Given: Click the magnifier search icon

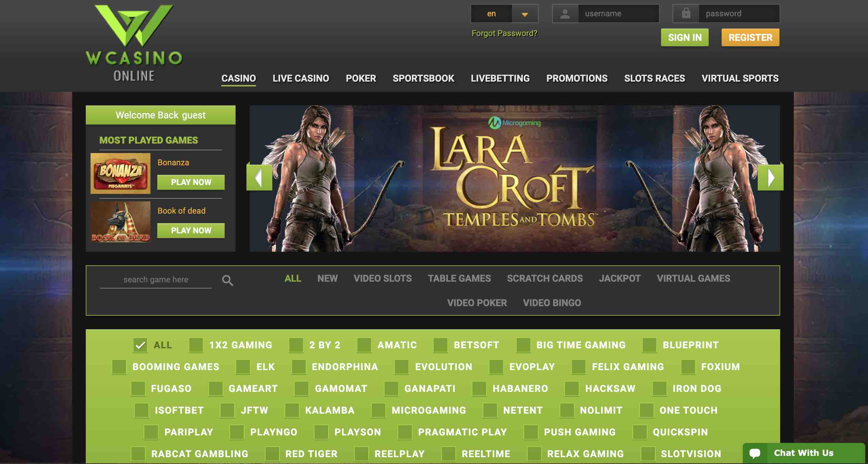Looking at the screenshot, I should pyautogui.click(x=227, y=280).
